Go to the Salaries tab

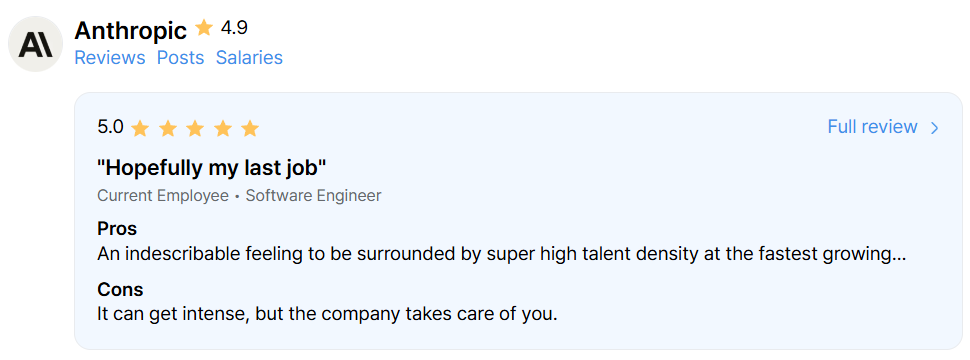click(x=249, y=58)
